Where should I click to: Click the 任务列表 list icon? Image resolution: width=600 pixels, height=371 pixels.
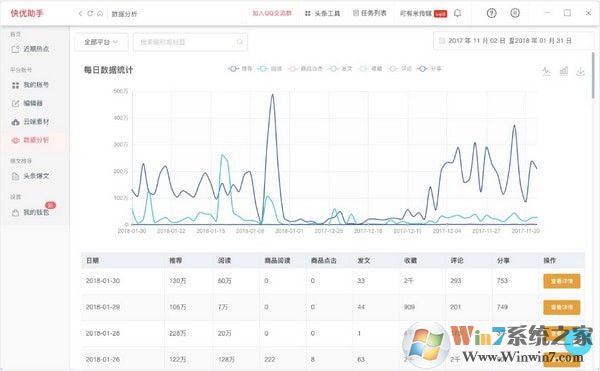tap(356, 13)
